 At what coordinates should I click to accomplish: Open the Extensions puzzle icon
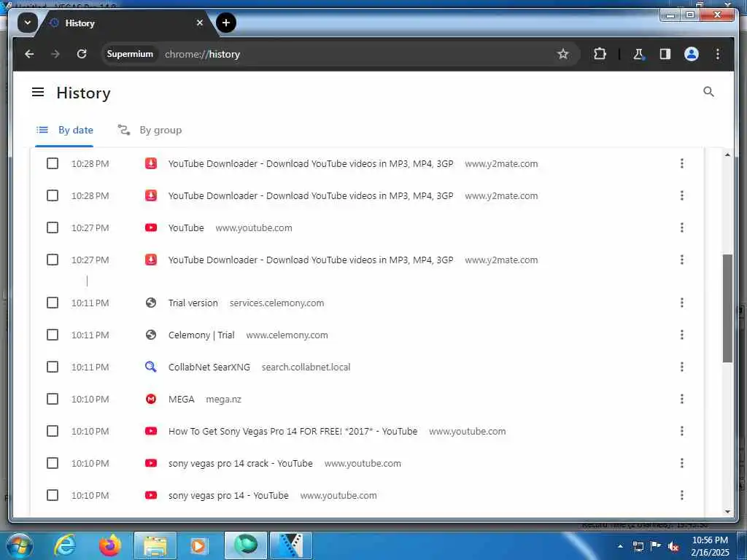(x=600, y=54)
